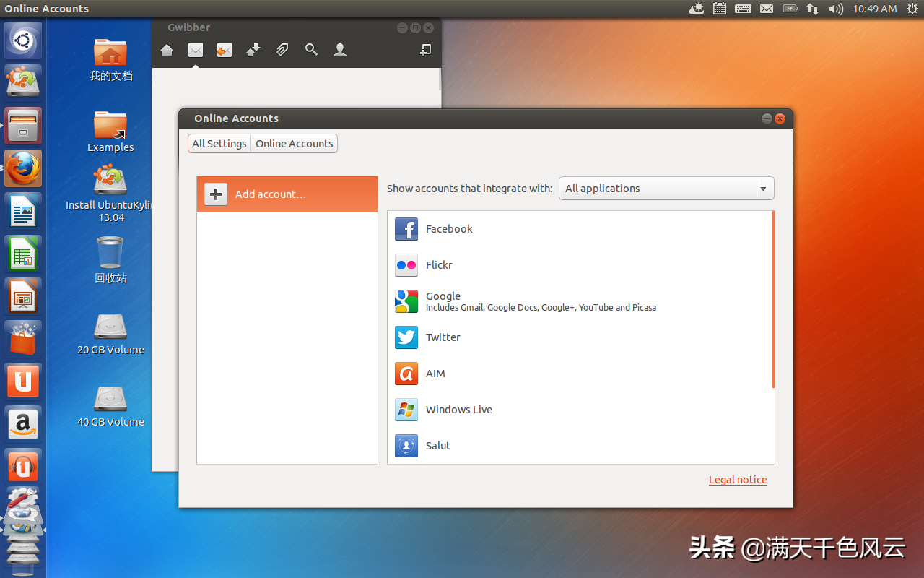Open Gwibber replies icon
The image size is (924, 578).
(225, 50)
